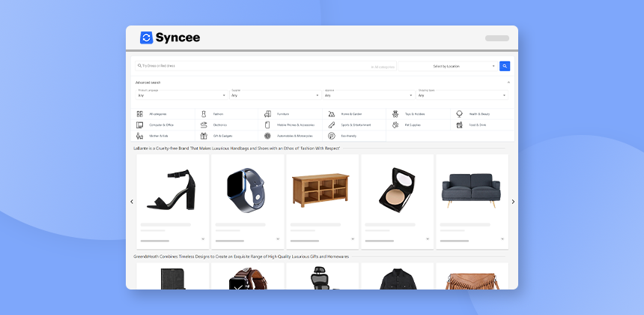
Task: Open the Approve dropdown
Action: tap(368, 94)
